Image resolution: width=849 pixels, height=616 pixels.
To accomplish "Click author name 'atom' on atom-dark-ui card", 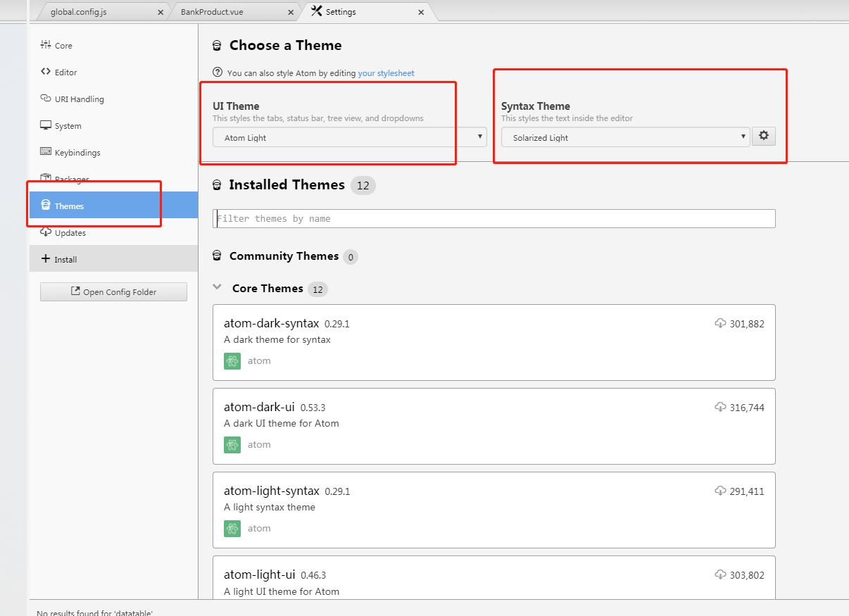I will [259, 445].
